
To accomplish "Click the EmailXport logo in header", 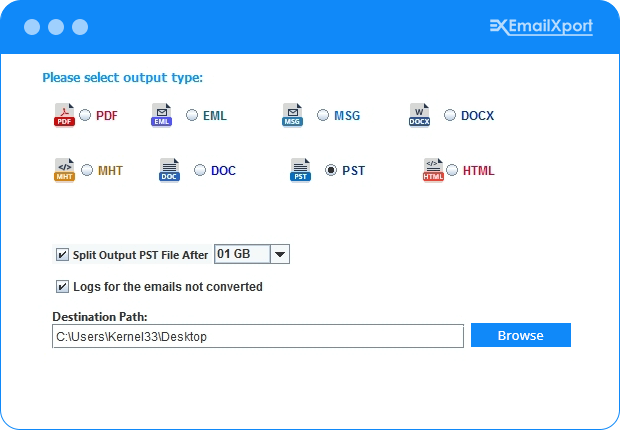I will pos(541,27).
